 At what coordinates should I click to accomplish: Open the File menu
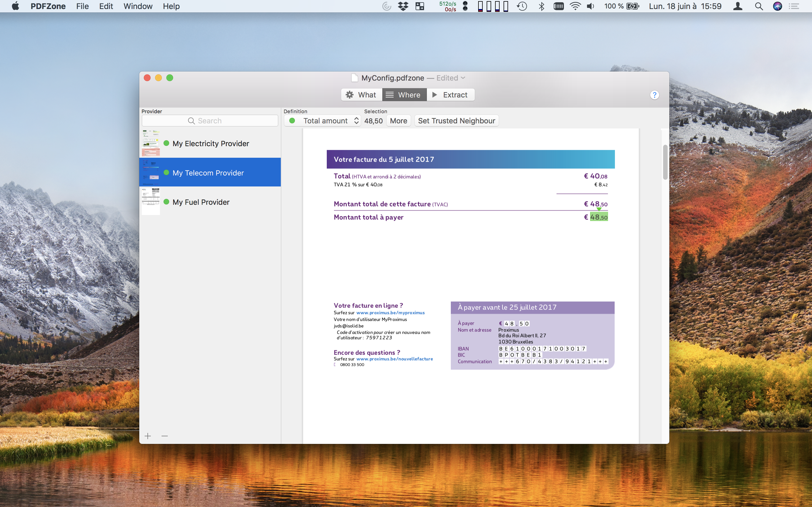(x=82, y=6)
